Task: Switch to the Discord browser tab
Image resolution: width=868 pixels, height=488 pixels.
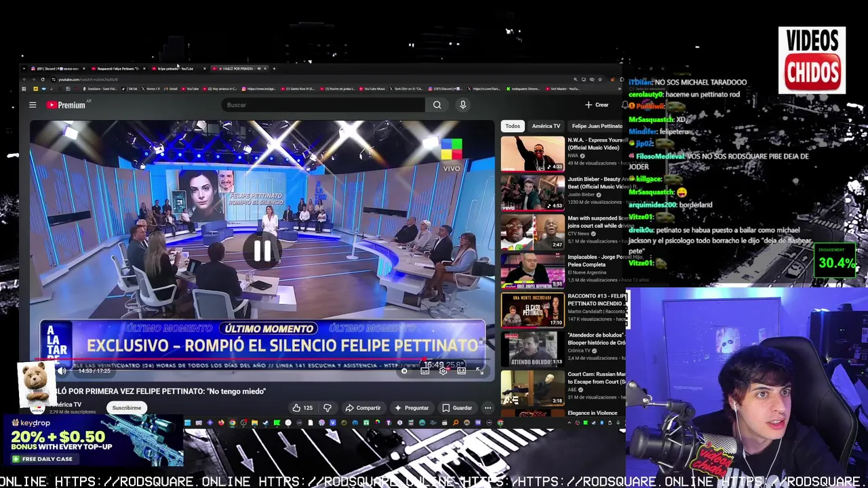Action: tap(58, 68)
